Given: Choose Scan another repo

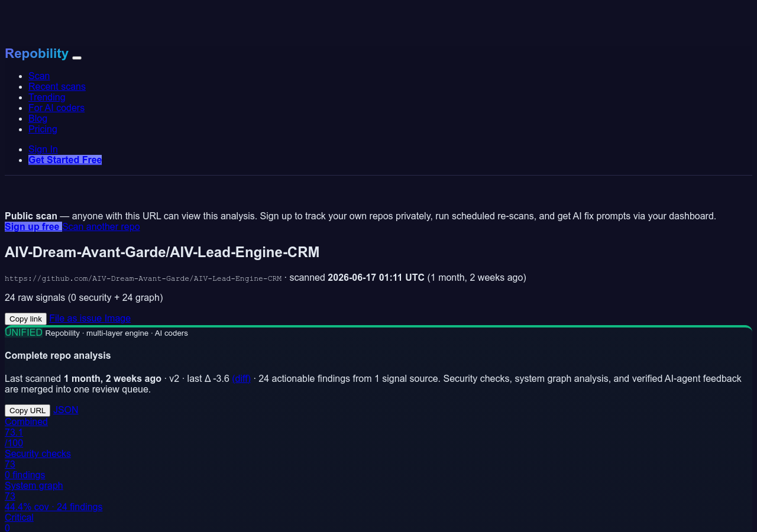Looking at the screenshot, I should (101, 226).
